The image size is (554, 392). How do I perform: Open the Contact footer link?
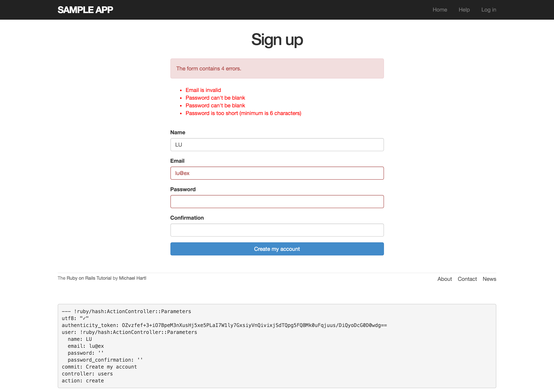(x=467, y=279)
